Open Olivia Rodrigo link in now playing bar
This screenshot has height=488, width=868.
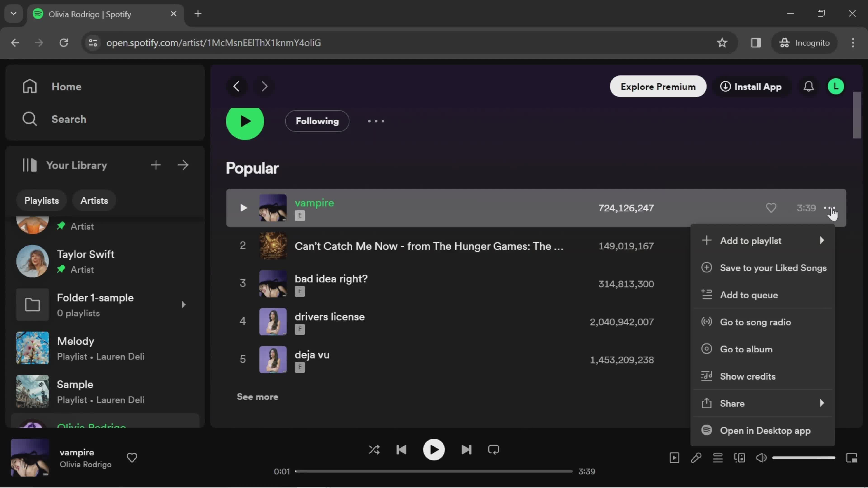[86, 465]
